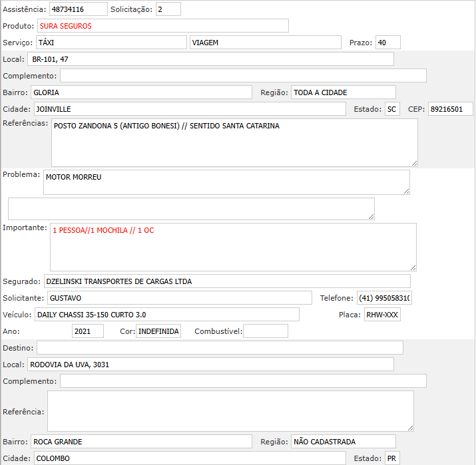This screenshot has width=476, height=465.
Task: Click the Estado field SC
Action: click(x=393, y=109)
